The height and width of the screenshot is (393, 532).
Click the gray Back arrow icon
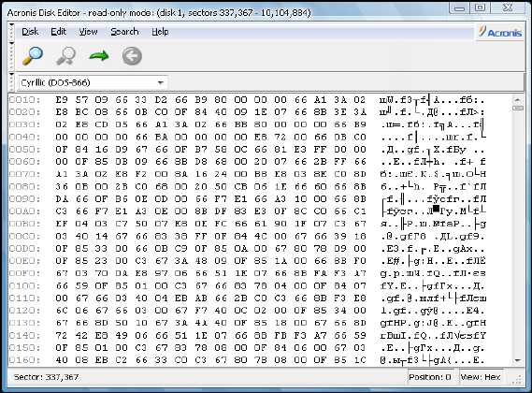(132, 56)
